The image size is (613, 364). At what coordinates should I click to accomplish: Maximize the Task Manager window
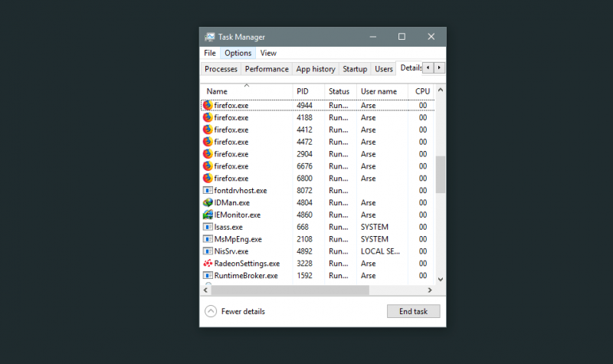(402, 37)
